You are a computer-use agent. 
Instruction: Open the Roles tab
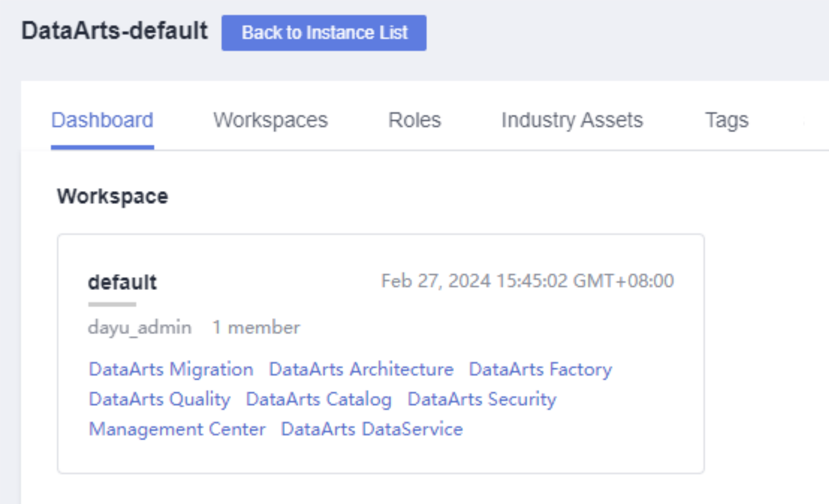414,120
